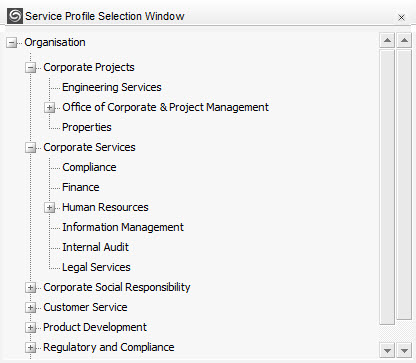
Task: Select the Finance service profile
Action: [81, 187]
